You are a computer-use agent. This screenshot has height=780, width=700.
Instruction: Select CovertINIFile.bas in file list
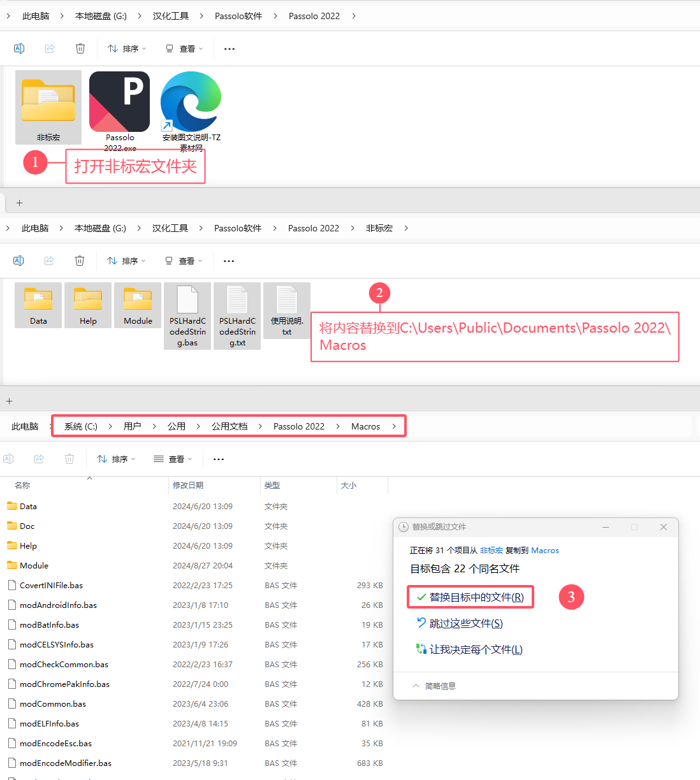194,586
